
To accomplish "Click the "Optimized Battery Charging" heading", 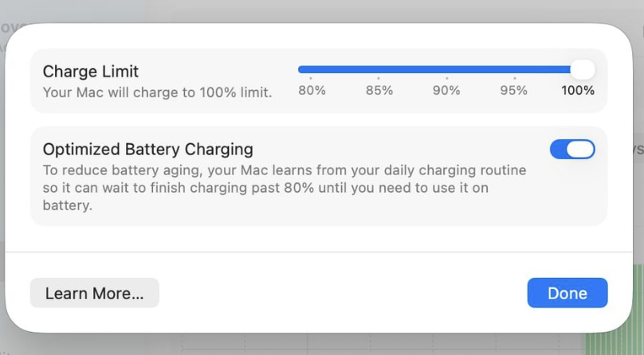I will click(x=147, y=149).
